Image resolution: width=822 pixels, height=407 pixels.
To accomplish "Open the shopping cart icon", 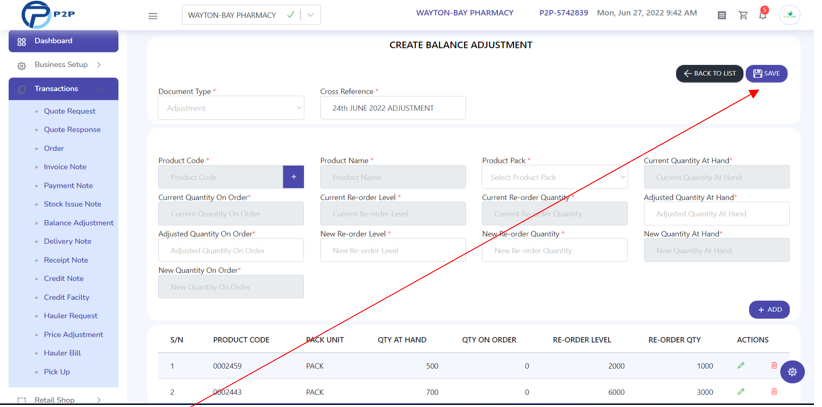I will tap(743, 15).
